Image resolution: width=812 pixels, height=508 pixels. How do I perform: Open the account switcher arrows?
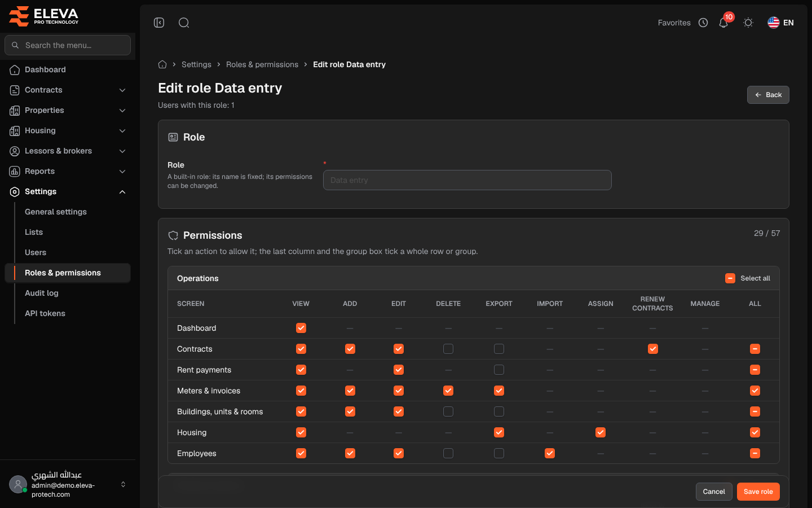click(123, 484)
